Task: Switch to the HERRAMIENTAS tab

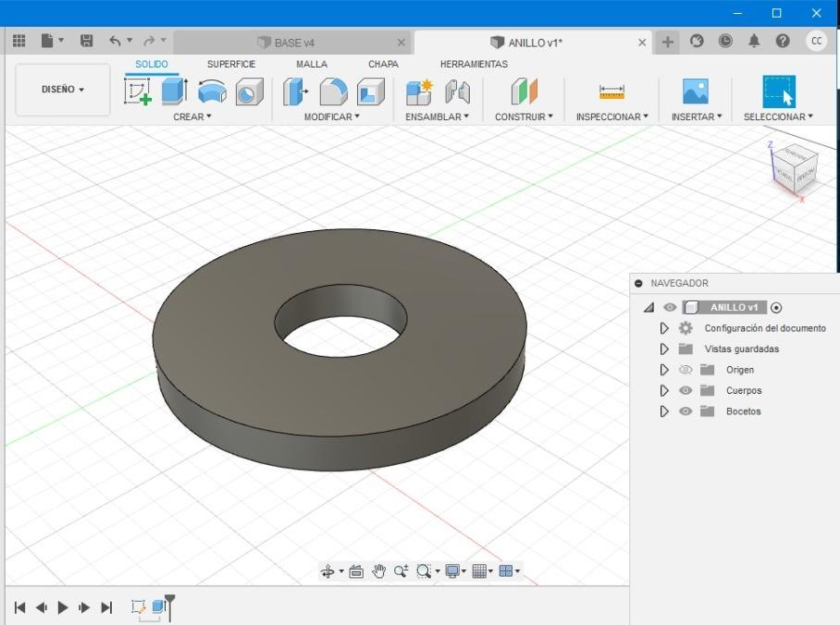Action: 474,65
